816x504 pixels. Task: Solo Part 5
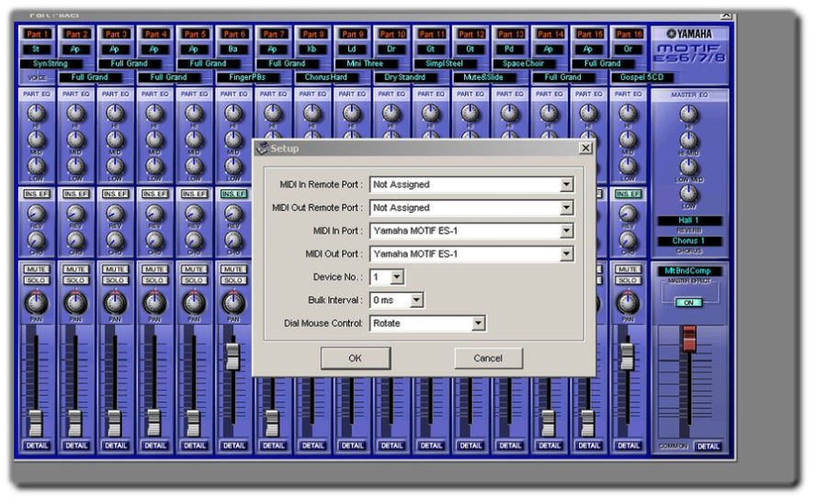click(x=194, y=280)
